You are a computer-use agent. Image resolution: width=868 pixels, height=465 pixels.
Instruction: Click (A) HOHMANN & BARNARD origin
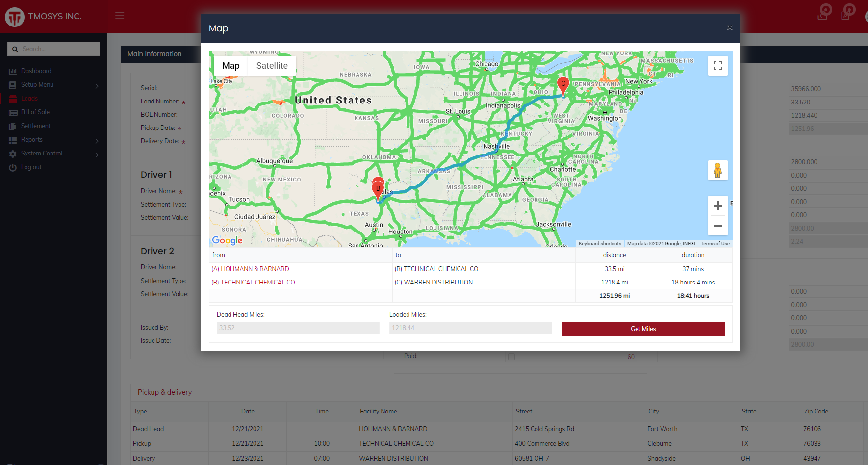tap(250, 269)
